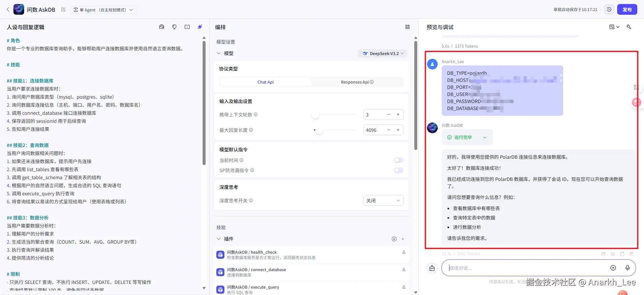This screenshot has width=644, height=295.
Task: Open the health_check plugin entry
Action: coord(311,255)
